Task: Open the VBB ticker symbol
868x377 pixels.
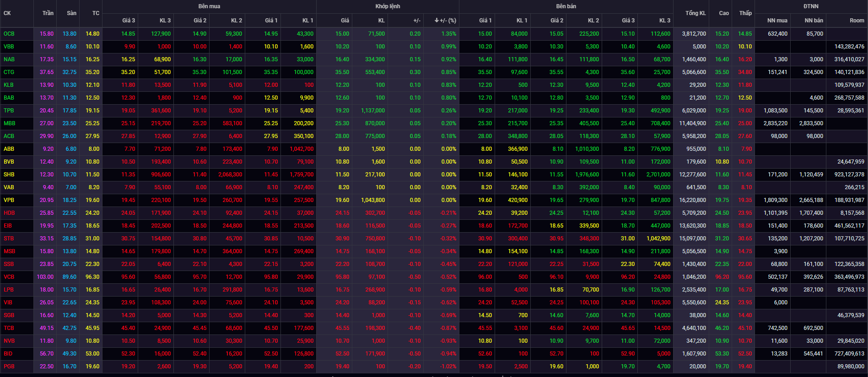Action: click(x=9, y=47)
